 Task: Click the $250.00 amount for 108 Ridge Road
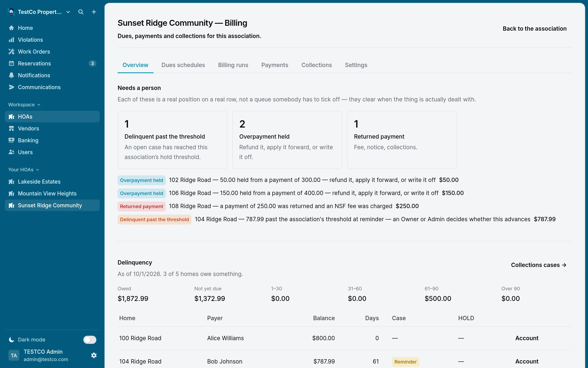coord(407,206)
